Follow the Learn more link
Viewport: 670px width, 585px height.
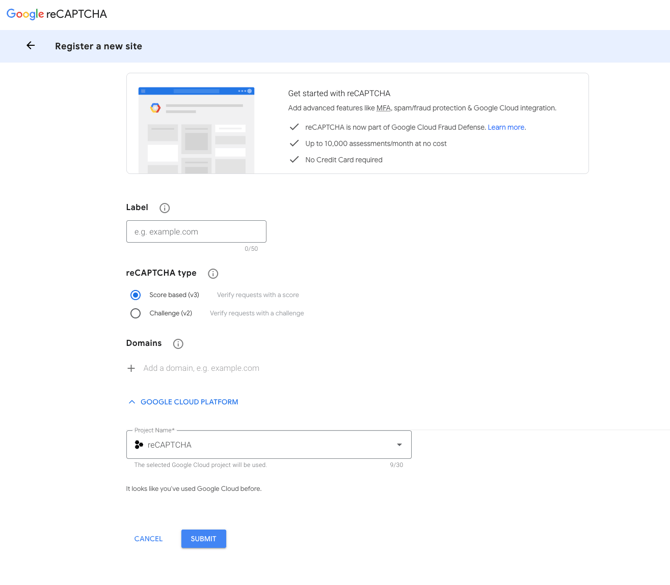(506, 127)
